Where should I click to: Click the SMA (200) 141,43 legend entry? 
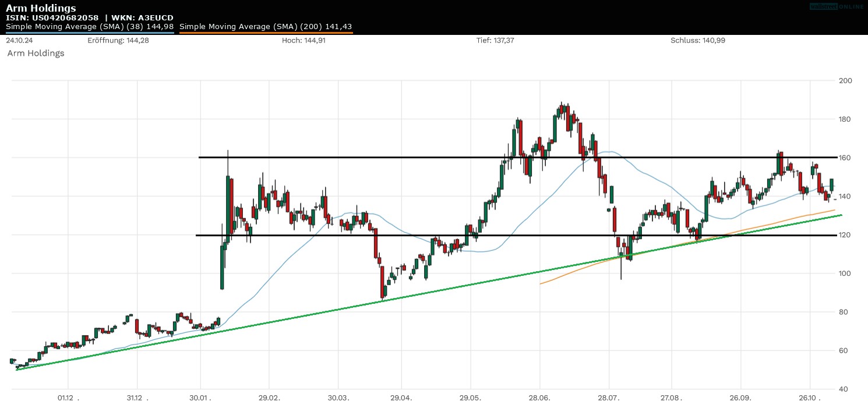[x=266, y=26]
